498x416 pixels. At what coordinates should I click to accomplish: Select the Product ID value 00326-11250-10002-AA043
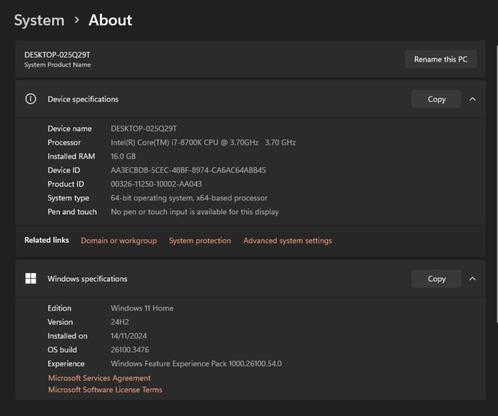[x=156, y=184]
